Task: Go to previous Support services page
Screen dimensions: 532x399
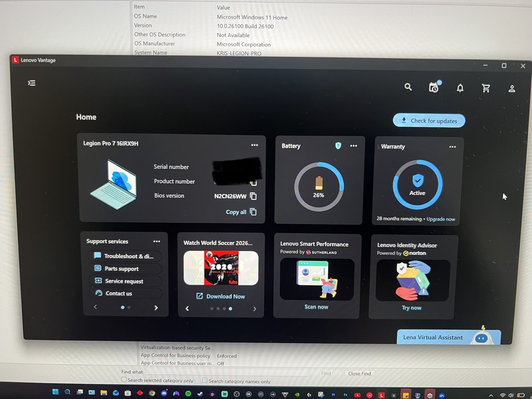Action: tap(95, 307)
